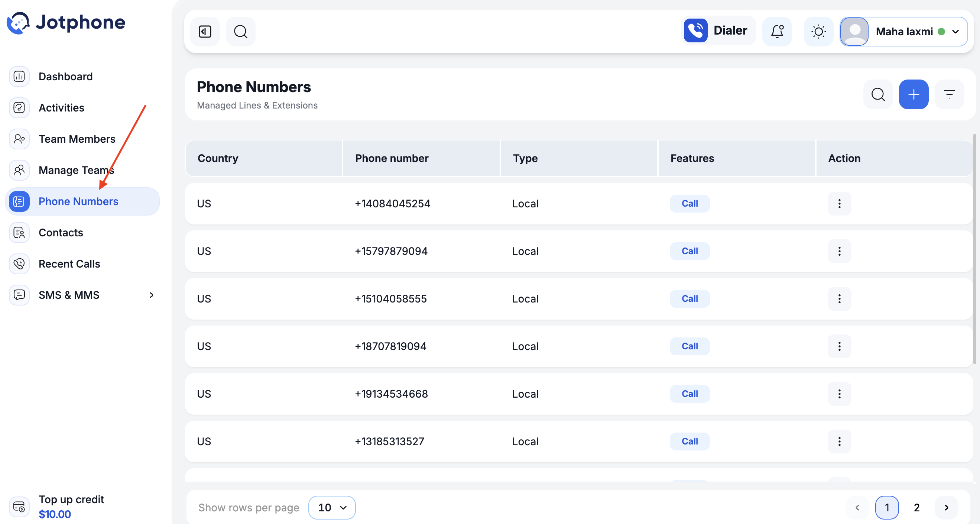Open actions menu for +15797879094
Screen dimensions: 980x524
(x=839, y=251)
